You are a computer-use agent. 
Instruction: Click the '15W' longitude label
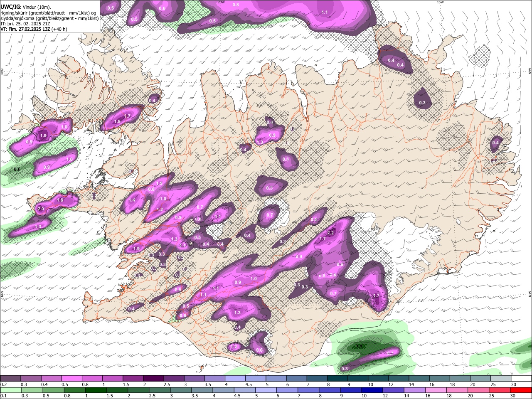[440, 2]
